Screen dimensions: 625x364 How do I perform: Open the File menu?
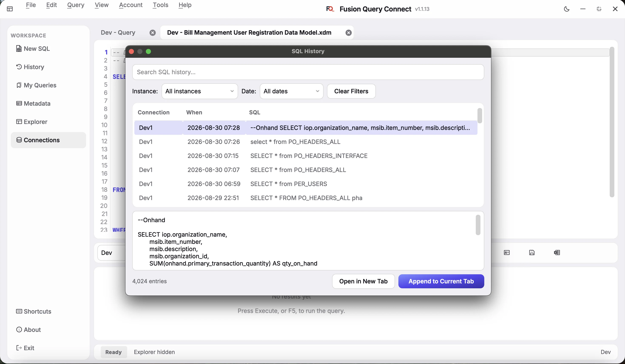(31, 5)
